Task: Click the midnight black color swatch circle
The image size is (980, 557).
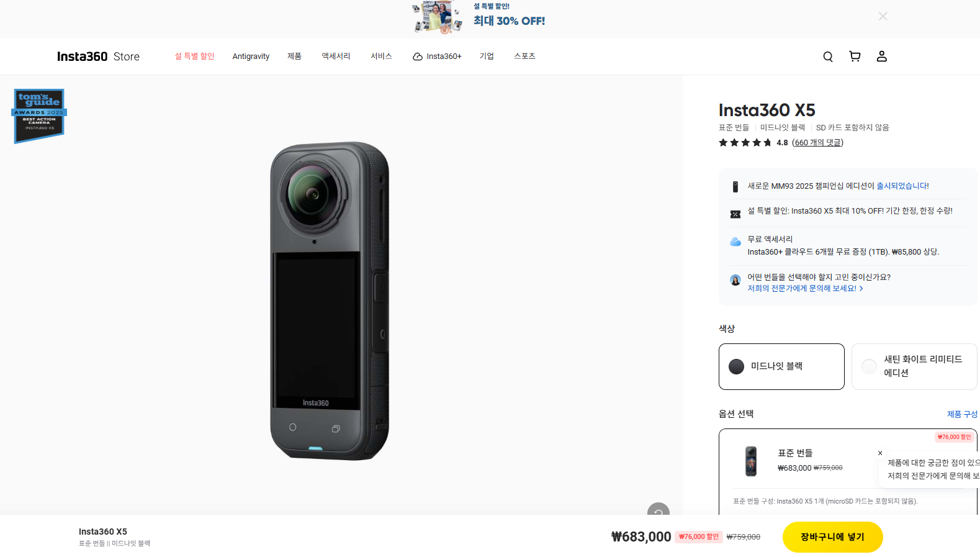Action: (736, 366)
